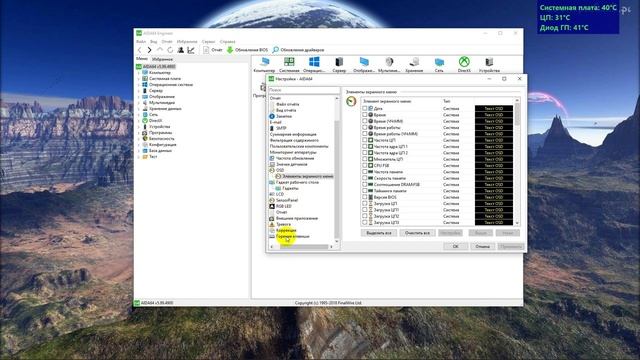This screenshot has width=640, height=360.
Task: Open the large Хранение drive icon in pane
Action: (x=414, y=64)
